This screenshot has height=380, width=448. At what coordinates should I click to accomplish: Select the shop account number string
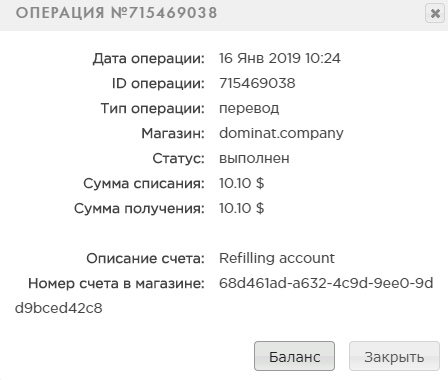(x=224, y=296)
